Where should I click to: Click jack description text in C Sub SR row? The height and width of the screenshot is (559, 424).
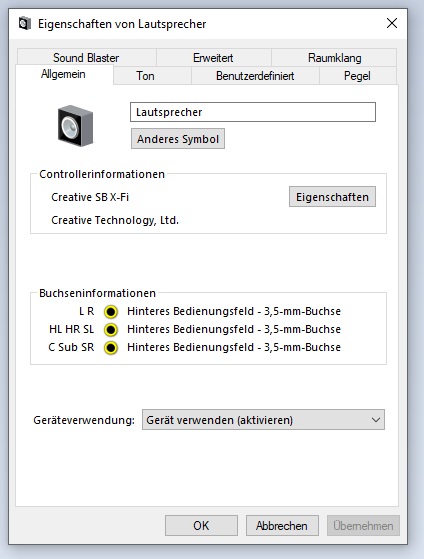click(234, 348)
